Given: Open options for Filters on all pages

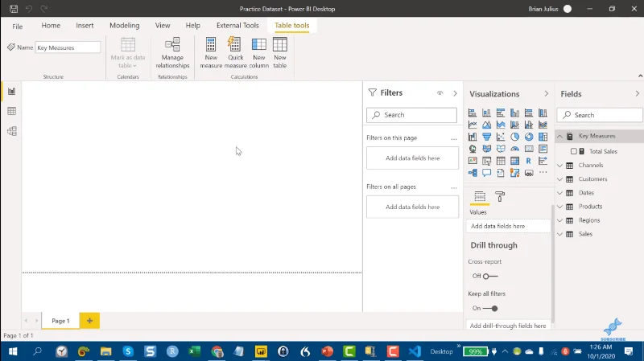Looking at the screenshot, I should tap(454, 187).
